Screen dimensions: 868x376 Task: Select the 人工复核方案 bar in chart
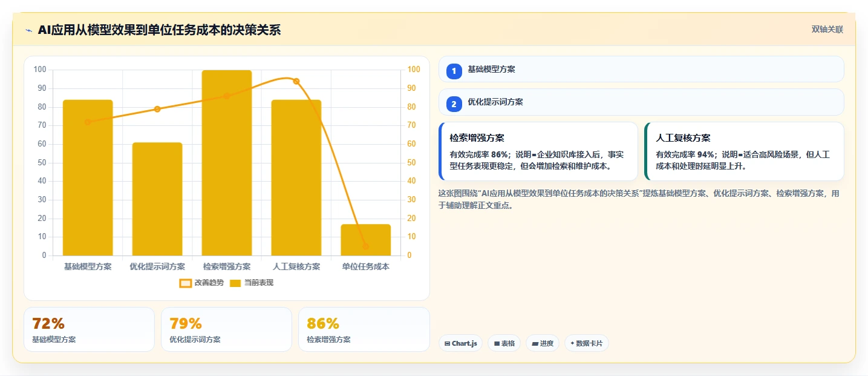(x=296, y=177)
